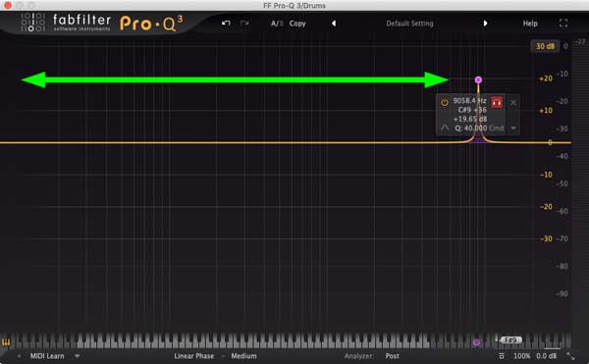Click the resize window corner icon
The width and height of the screenshot is (589, 364).
pyautogui.click(x=571, y=356)
